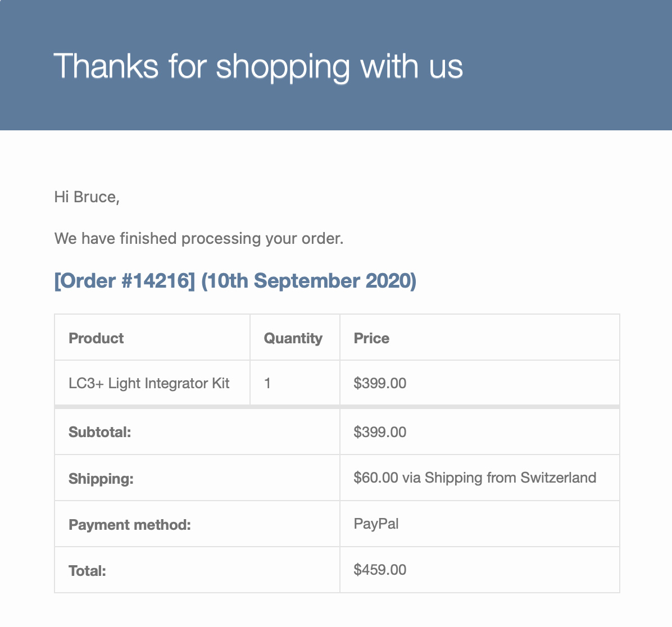The image size is (672, 627).
Task: Click the Shipping label
Action: [x=101, y=479]
